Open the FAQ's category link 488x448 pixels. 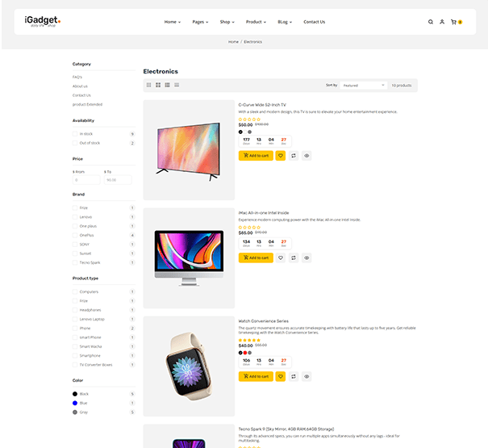pos(77,77)
